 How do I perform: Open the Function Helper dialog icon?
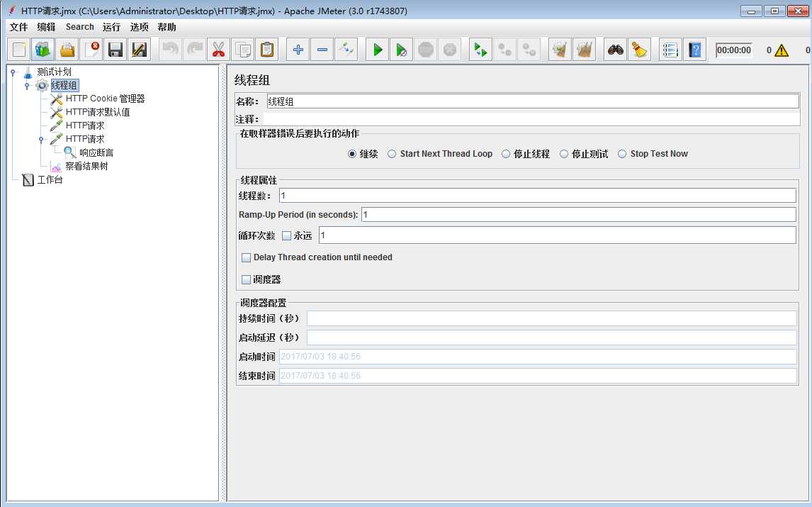pyautogui.click(x=670, y=50)
